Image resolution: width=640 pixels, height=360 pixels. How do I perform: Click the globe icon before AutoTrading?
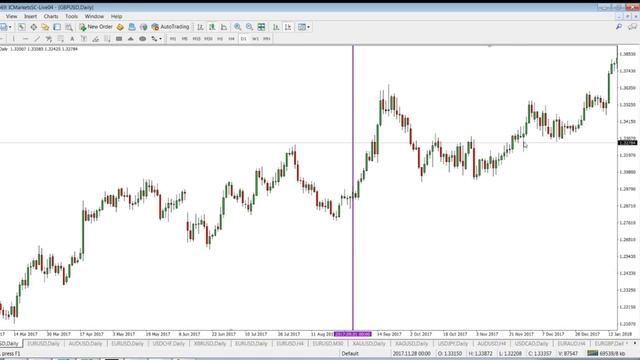[x=144, y=27]
